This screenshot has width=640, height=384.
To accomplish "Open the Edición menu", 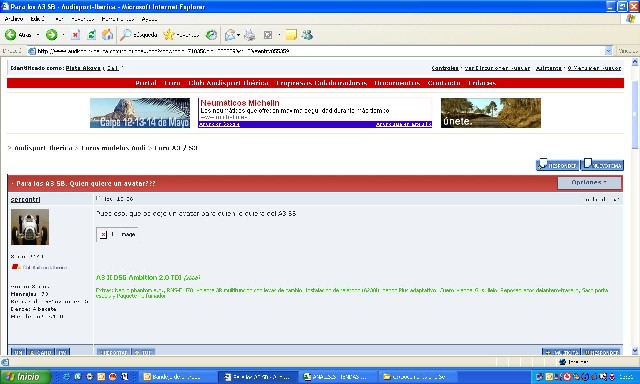I will 38,19.
